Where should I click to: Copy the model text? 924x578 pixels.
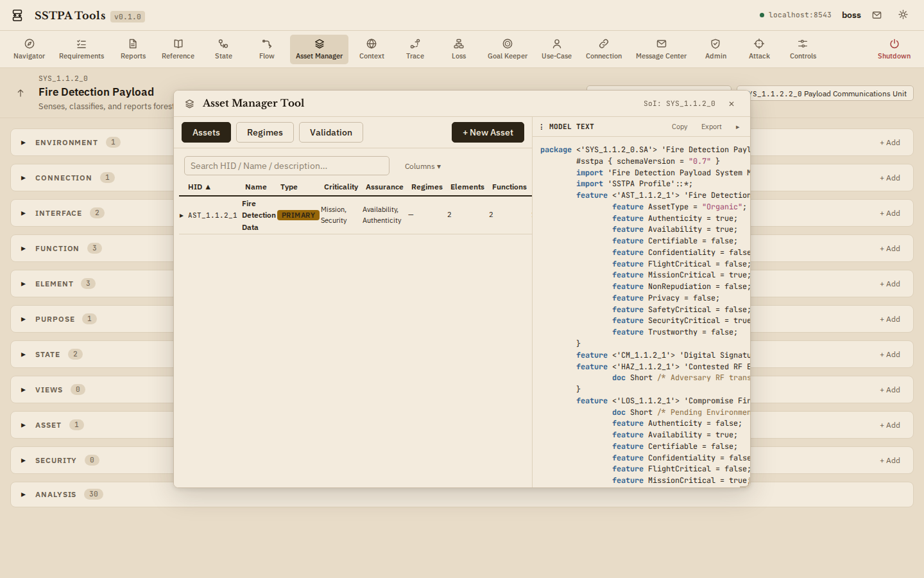point(680,127)
